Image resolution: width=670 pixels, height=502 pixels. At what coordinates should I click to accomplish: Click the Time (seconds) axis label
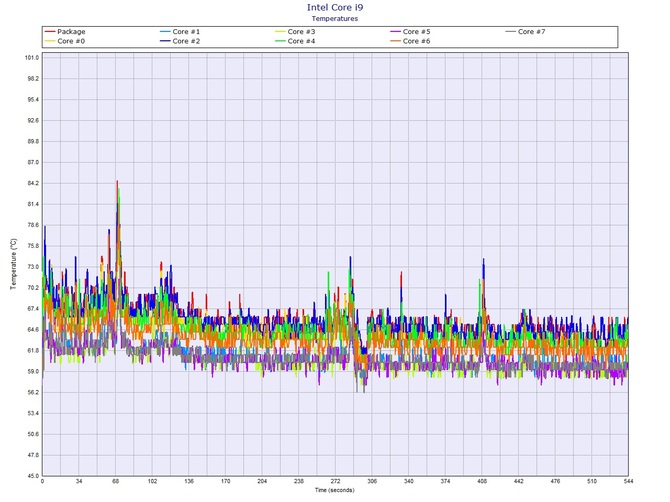(x=335, y=490)
